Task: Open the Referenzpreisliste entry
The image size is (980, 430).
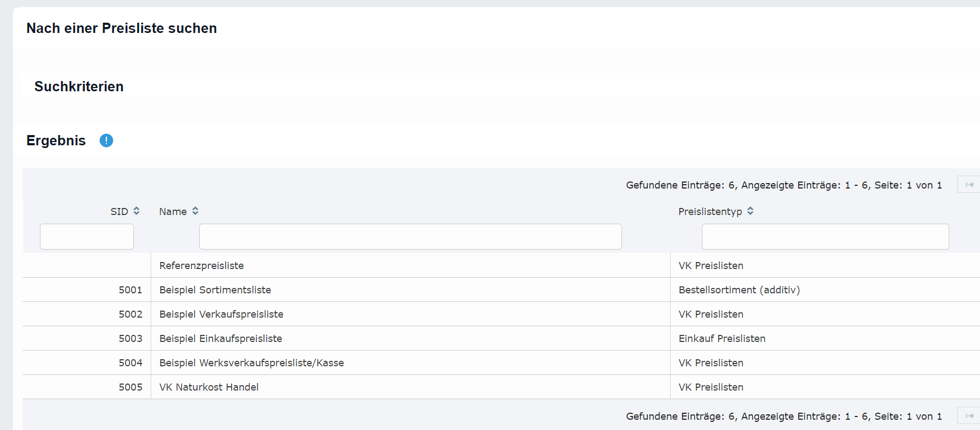Action: (201, 266)
